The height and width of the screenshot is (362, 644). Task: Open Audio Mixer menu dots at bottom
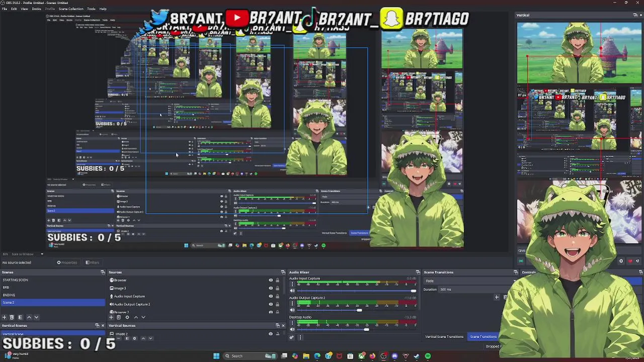point(300,337)
